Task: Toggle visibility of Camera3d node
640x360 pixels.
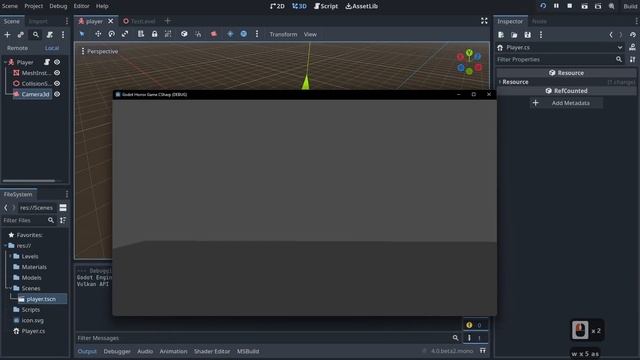Action: [x=57, y=94]
